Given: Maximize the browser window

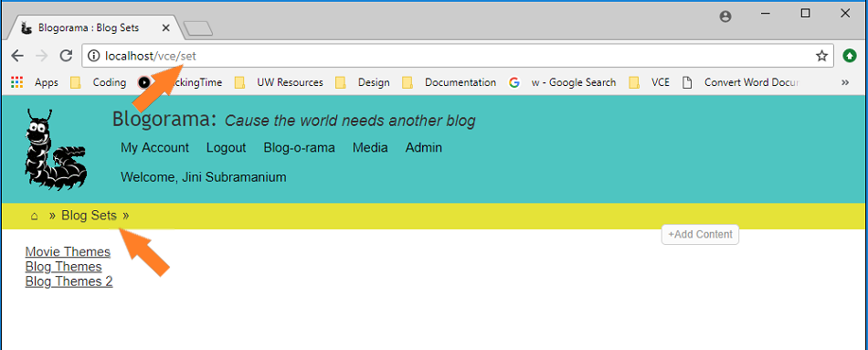Looking at the screenshot, I should (x=806, y=14).
